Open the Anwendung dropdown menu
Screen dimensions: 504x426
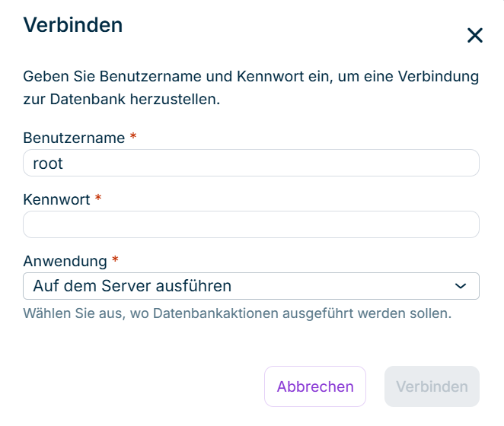251,286
